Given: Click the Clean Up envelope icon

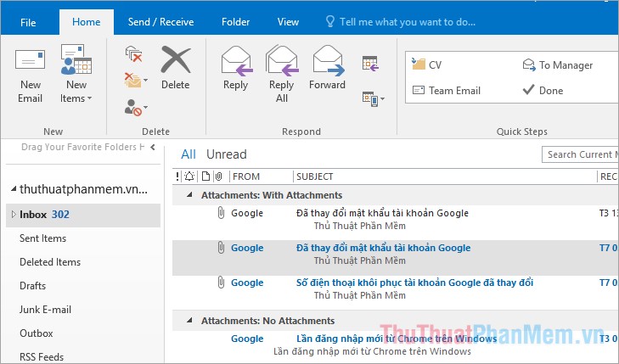Looking at the screenshot, I should pos(132,80).
